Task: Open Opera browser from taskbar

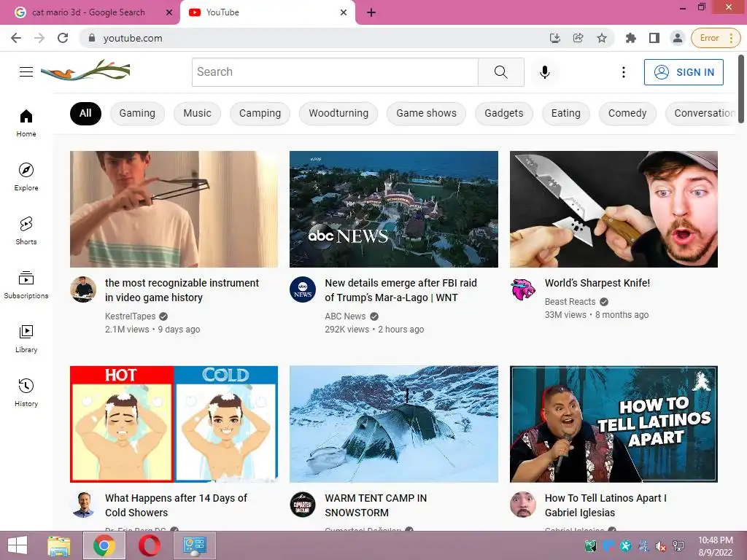Action: [x=149, y=545]
